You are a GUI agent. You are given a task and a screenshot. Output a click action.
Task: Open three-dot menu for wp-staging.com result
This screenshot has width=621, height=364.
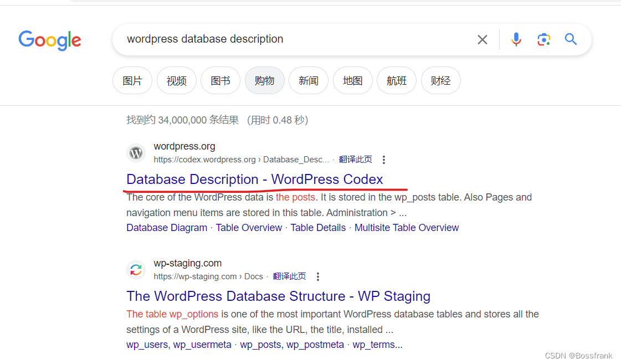pyautogui.click(x=317, y=276)
